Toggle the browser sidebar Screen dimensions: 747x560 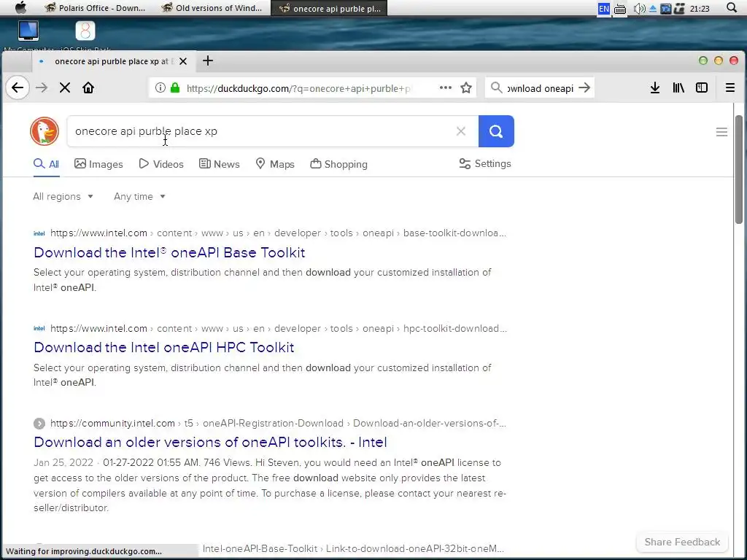pyautogui.click(x=701, y=87)
